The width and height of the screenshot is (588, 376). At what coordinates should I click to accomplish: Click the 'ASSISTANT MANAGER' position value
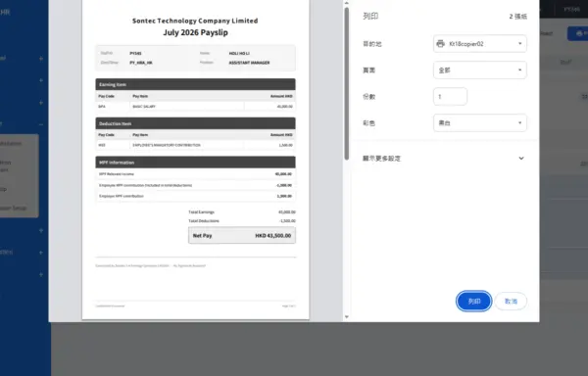[x=249, y=63]
